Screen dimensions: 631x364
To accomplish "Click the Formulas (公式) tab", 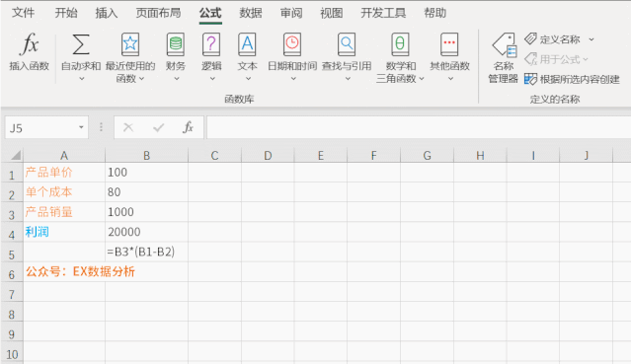I will point(210,13).
